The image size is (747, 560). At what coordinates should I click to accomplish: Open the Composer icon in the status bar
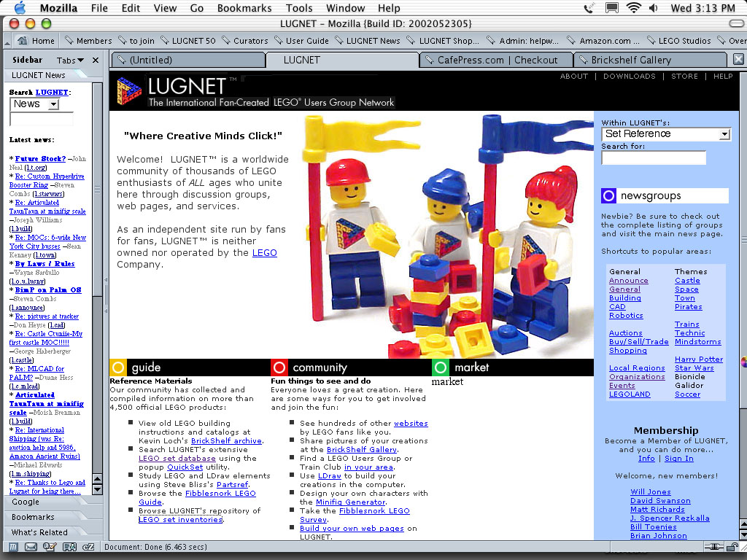click(x=50, y=547)
